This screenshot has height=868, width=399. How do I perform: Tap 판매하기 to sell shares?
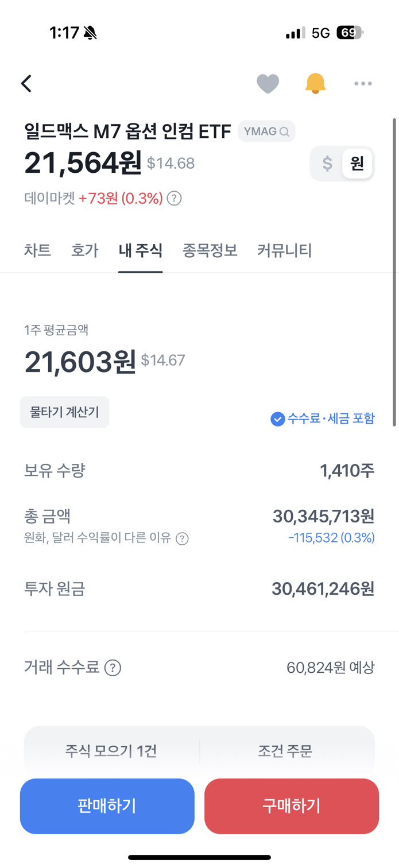click(107, 806)
